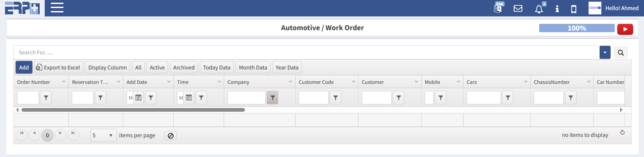
Task: Click the information icon in header
Action: tap(557, 9)
